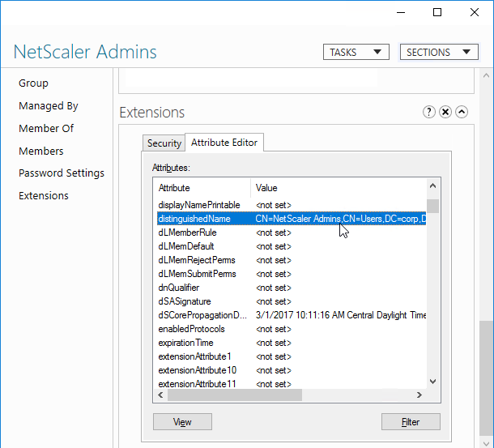Navigate to Extensions in the sidebar
This screenshot has height=448, width=494.
[x=44, y=196]
